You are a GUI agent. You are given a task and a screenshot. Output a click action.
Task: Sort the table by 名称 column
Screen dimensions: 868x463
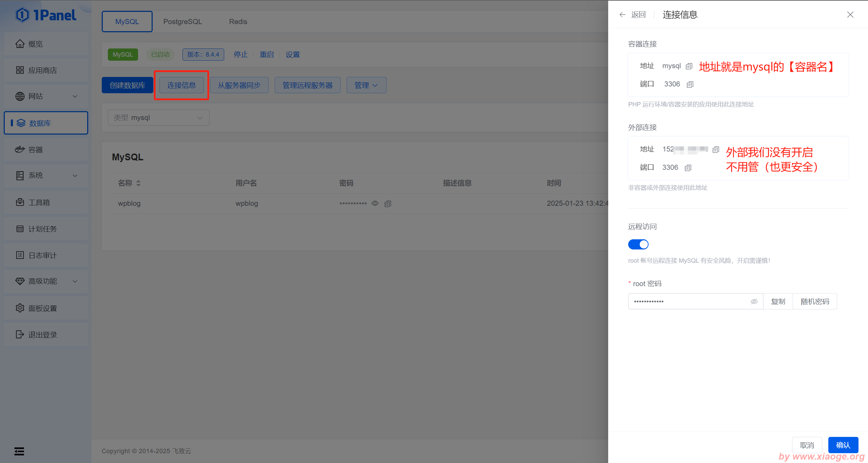click(x=138, y=183)
